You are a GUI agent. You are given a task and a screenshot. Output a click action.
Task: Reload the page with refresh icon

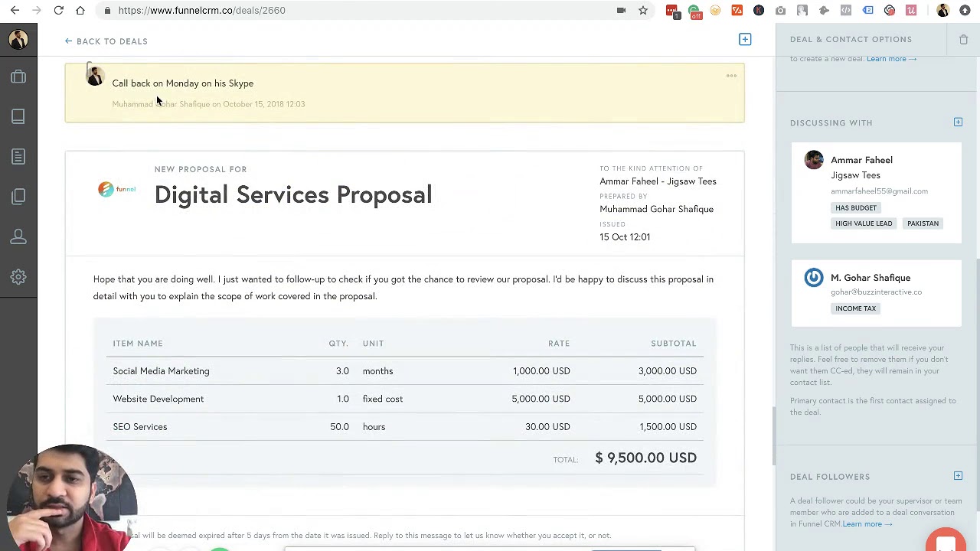(x=59, y=10)
